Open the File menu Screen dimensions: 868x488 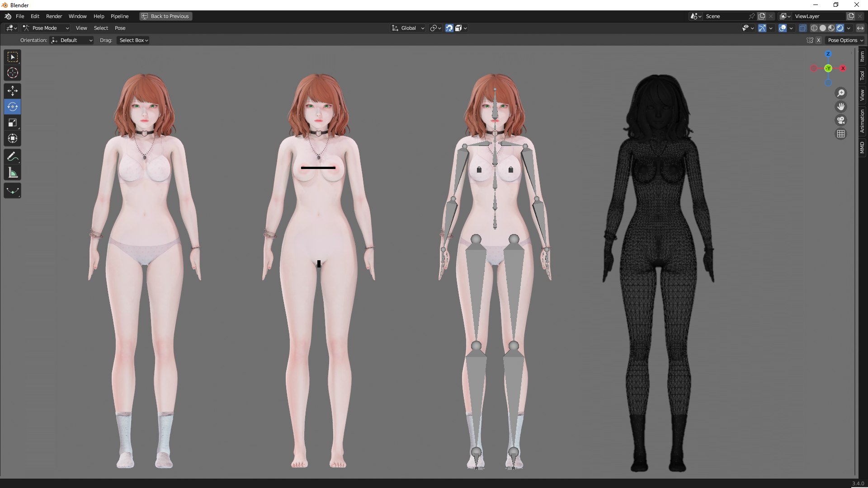(20, 16)
